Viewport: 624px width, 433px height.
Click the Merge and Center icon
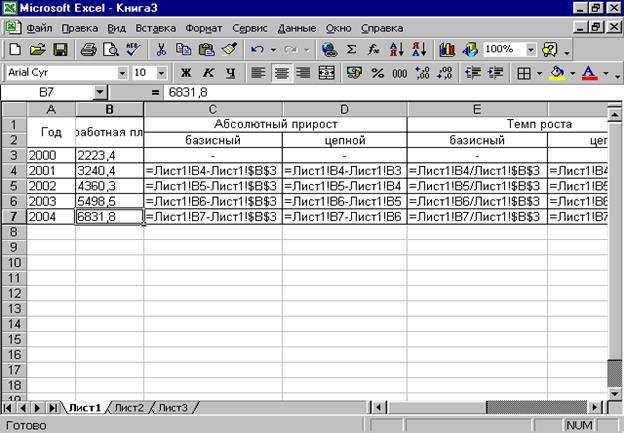coord(326,73)
